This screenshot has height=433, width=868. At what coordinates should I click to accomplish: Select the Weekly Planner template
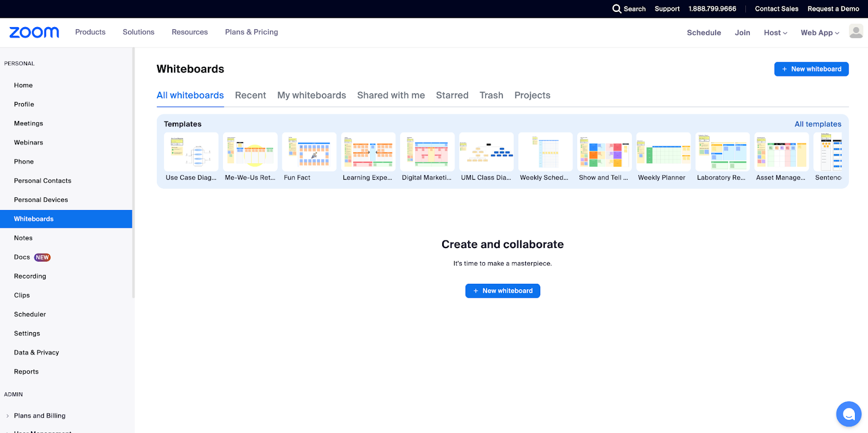(663, 157)
